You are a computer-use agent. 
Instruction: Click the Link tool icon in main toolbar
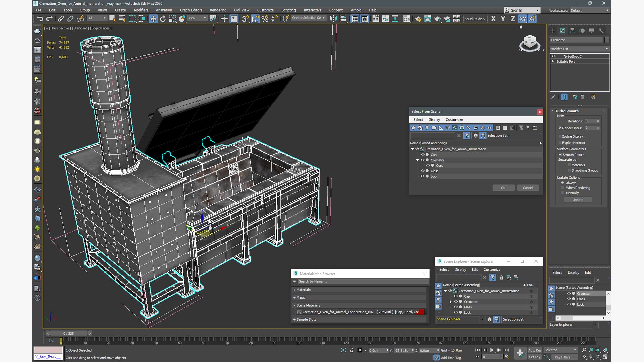(61, 19)
